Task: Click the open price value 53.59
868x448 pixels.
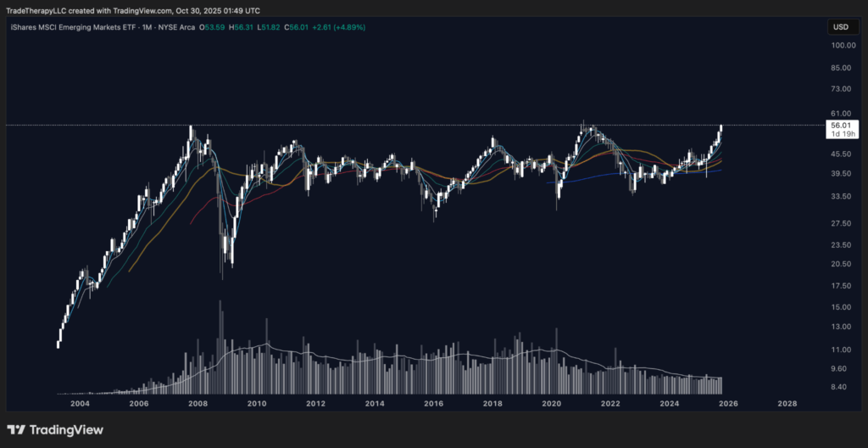Action: coord(216,27)
